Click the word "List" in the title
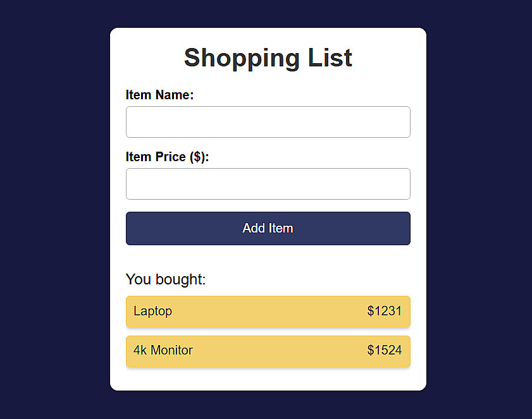 coord(330,58)
